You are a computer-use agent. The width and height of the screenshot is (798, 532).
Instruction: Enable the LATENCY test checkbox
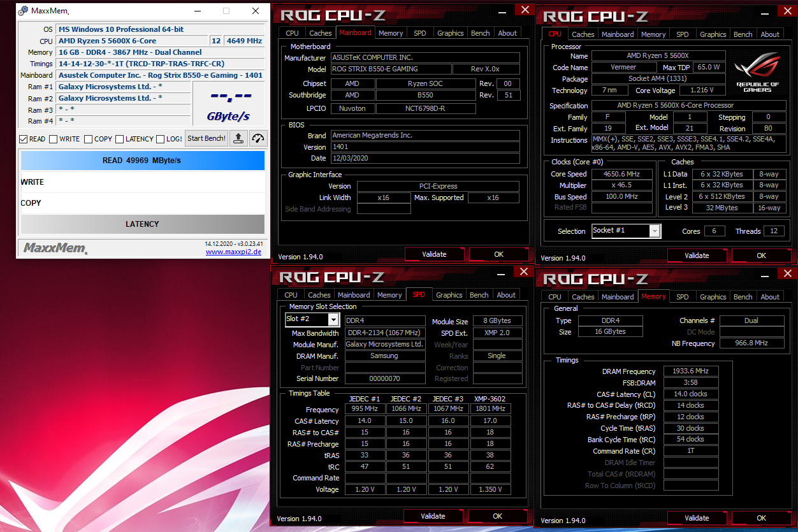click(119, 139)
